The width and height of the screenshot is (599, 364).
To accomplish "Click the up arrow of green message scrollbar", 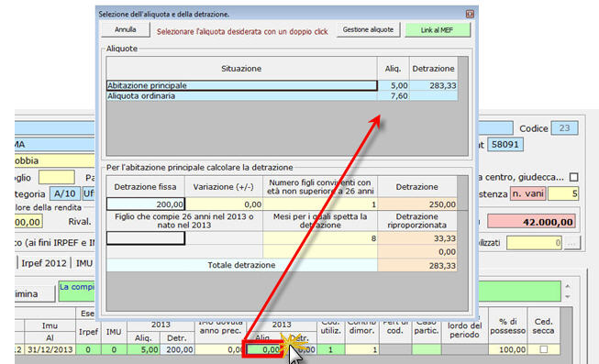I will pos(567,286).
